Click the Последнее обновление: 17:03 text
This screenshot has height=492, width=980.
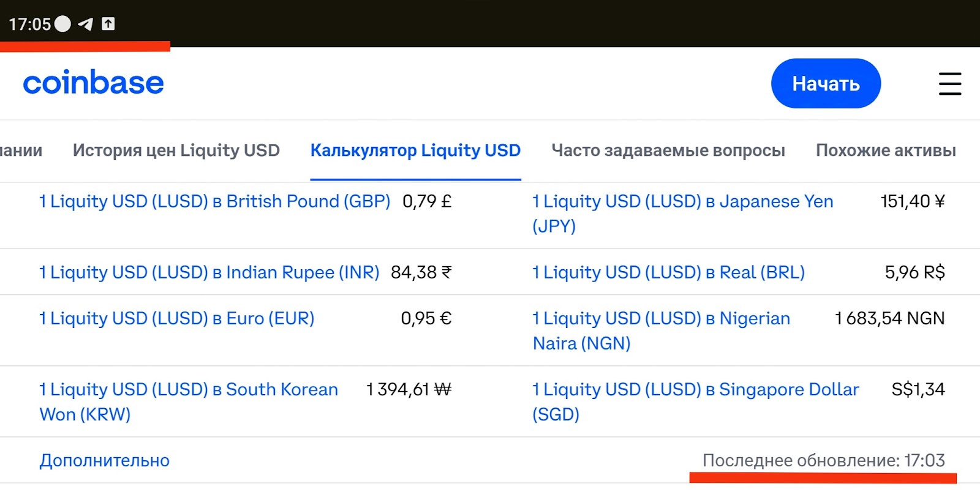824,461
